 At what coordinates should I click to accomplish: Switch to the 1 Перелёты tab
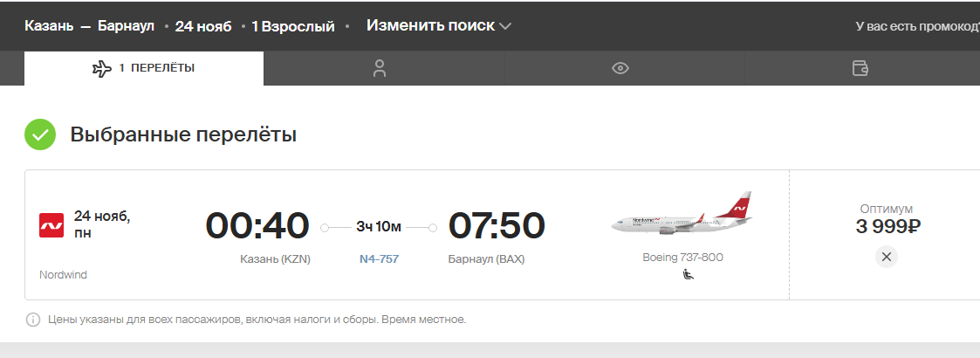click(x=144, y=68)
